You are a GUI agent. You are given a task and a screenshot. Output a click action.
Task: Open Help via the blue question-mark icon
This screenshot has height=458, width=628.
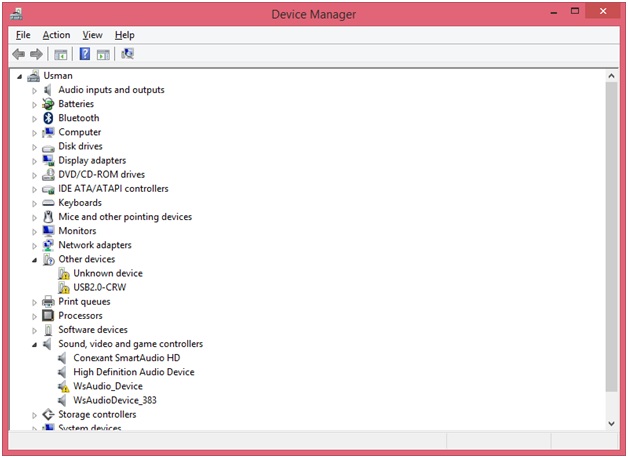(x=85, y=54)
